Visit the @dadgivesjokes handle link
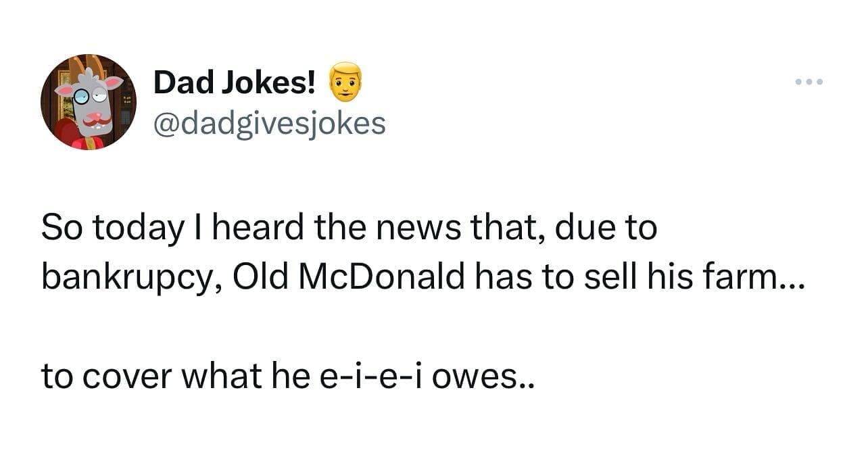This screenshot has height=457, width=868. click(270, 123)
